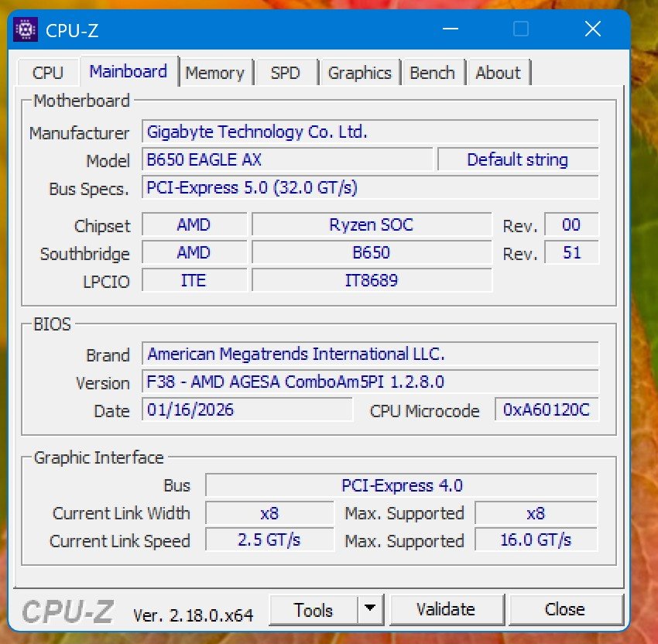Open the Graphics tab
Viewport: 658px width, 644px height.
point(360,73)
